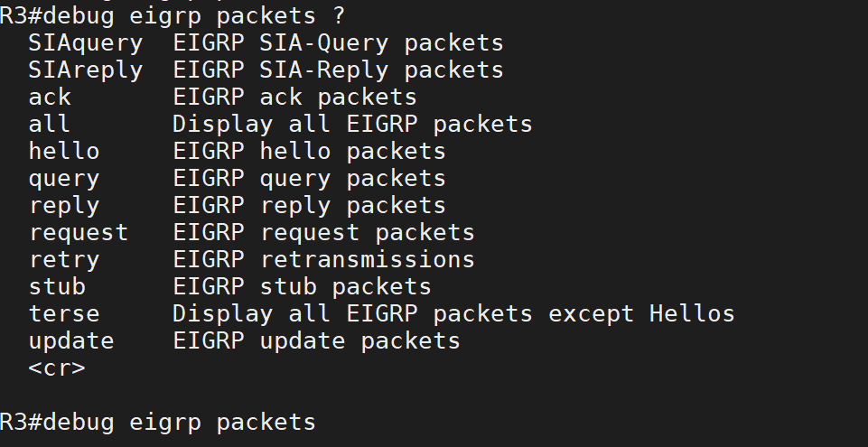Click the "EIGRP SIA-Query packets" description
This screenshot has height=447, width=868.
pyautogui.click(x=338, y=42)
